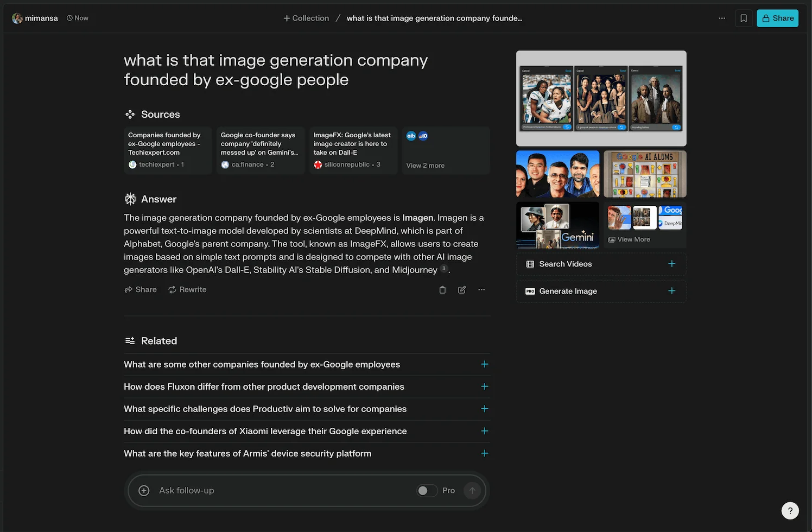Screen dimensions: 812x532
Task: Open the edit answer icon
Action: click(461, 289)
